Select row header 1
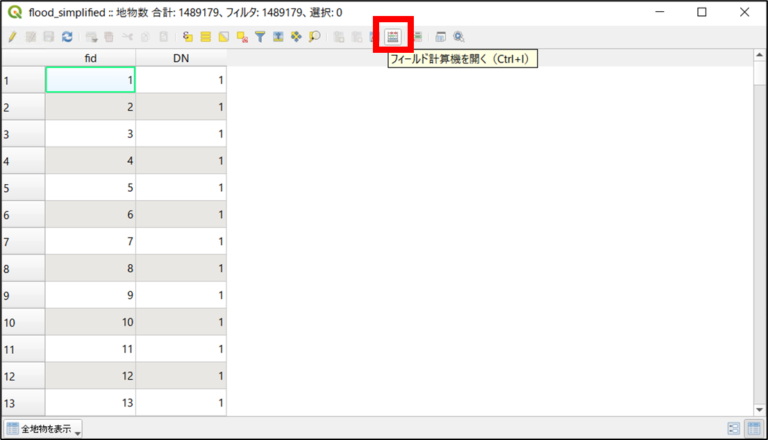This screenshot has width=768, height=440. coord(23,80)
